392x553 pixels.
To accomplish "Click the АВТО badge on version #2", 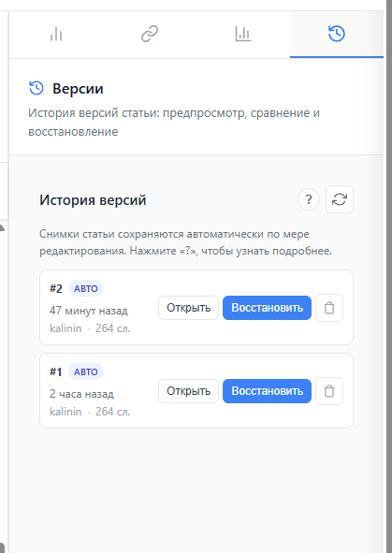I will [x=86, y=288].
